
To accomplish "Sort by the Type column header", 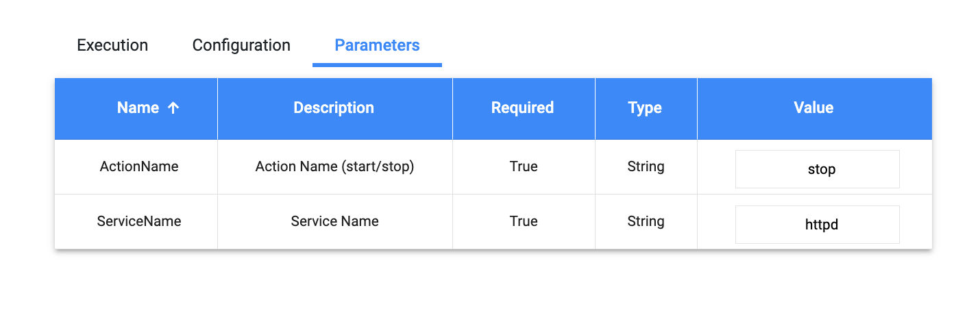I will [645, 108].
